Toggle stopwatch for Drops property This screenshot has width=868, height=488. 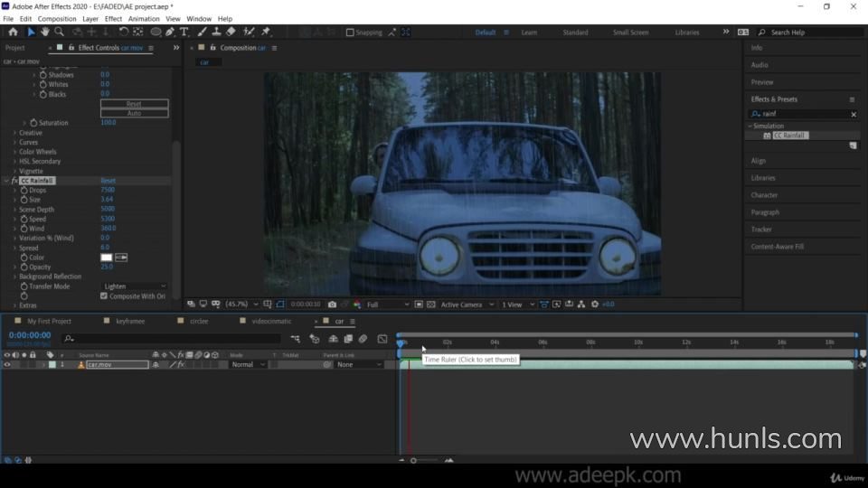[x=24, y=190]
